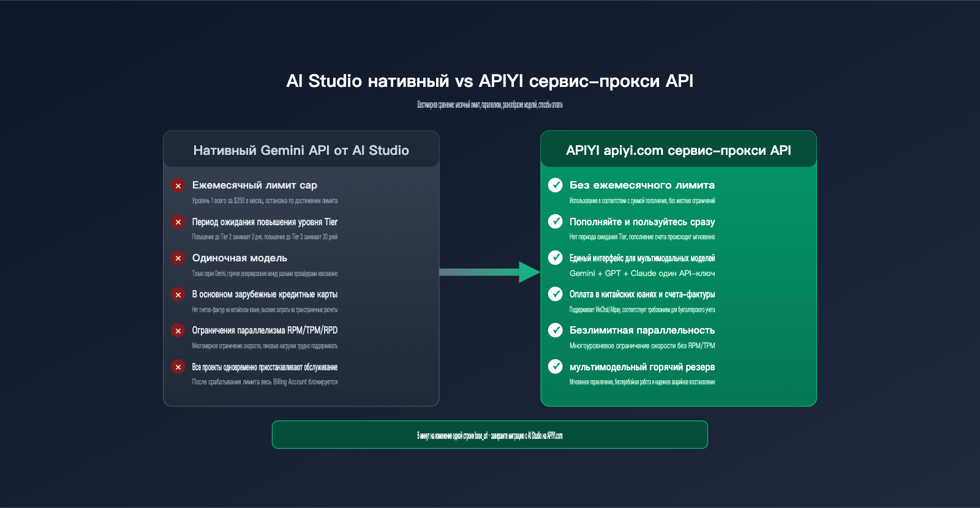Click the red X beside Период ожидания повышения уровня Tier
The height and width of the screenshot is (508, 980).
click(178, 222)
